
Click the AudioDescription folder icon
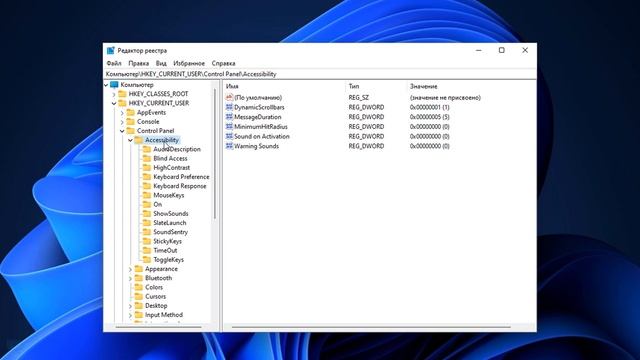coord(147,149)
